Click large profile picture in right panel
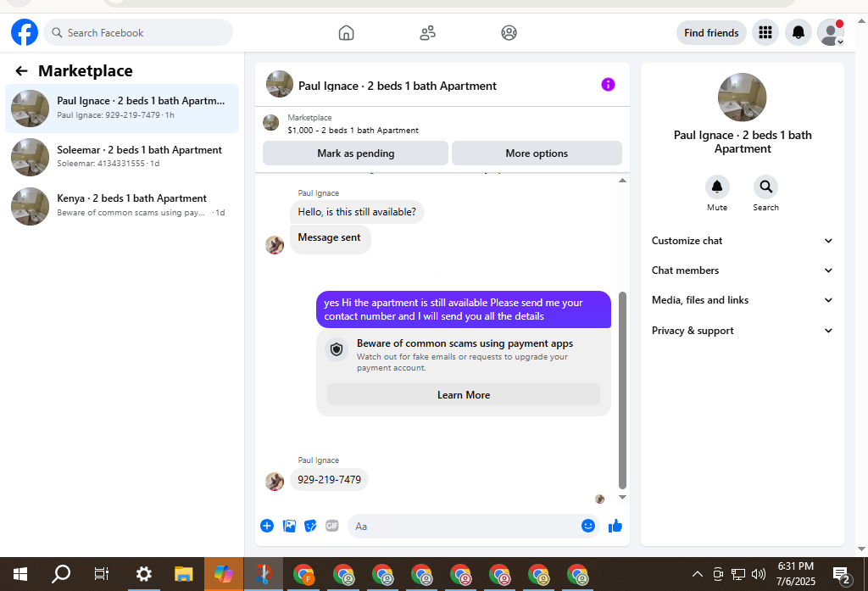The image size is (868, 591). (742, 97)
